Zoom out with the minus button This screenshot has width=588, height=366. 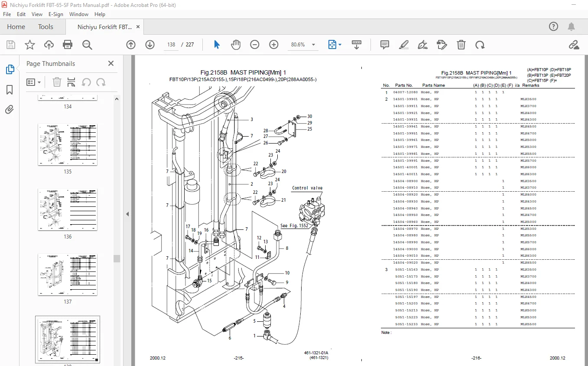[x=255, y=45]
